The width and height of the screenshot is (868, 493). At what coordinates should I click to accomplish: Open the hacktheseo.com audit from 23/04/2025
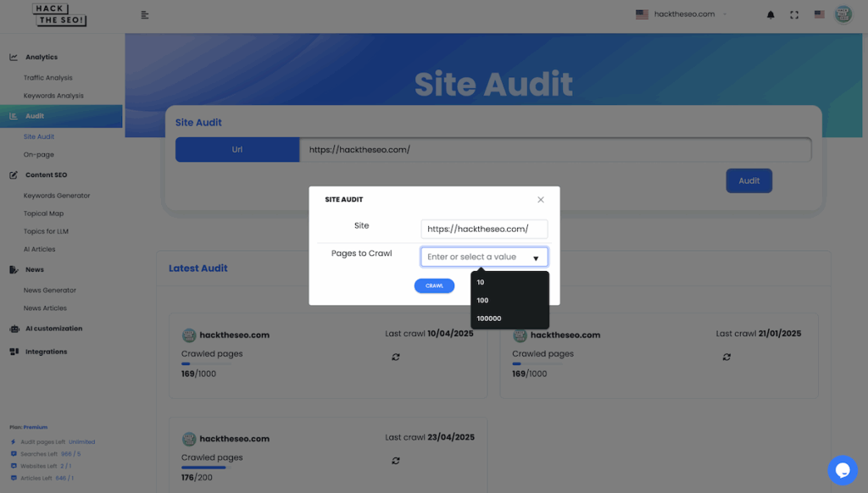click(x=234, y=439)
